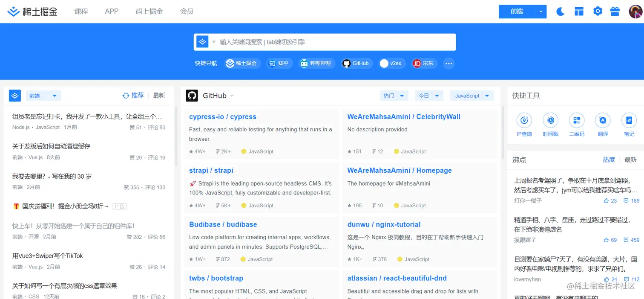Open GitHub quick navigation shortcut
Image resolution: width=644 pixels, height=299 pixels.
pyautogui.click(x=357, y=63)
